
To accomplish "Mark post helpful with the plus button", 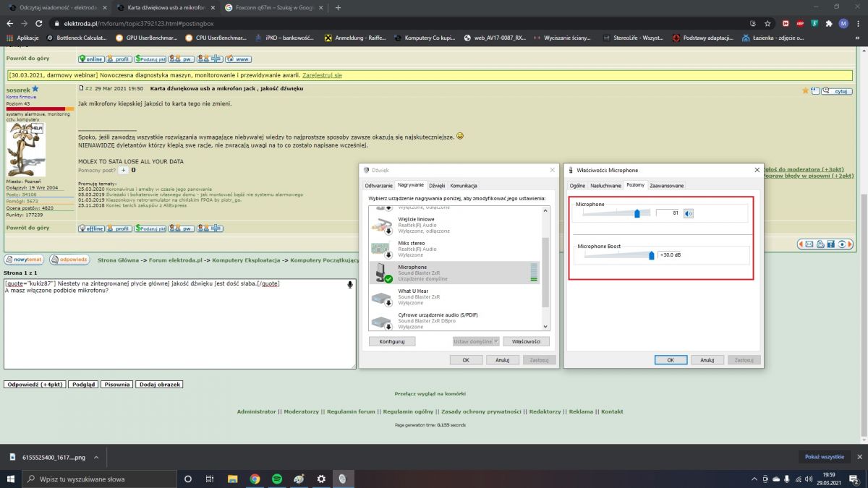I will [x=123, y=170].
